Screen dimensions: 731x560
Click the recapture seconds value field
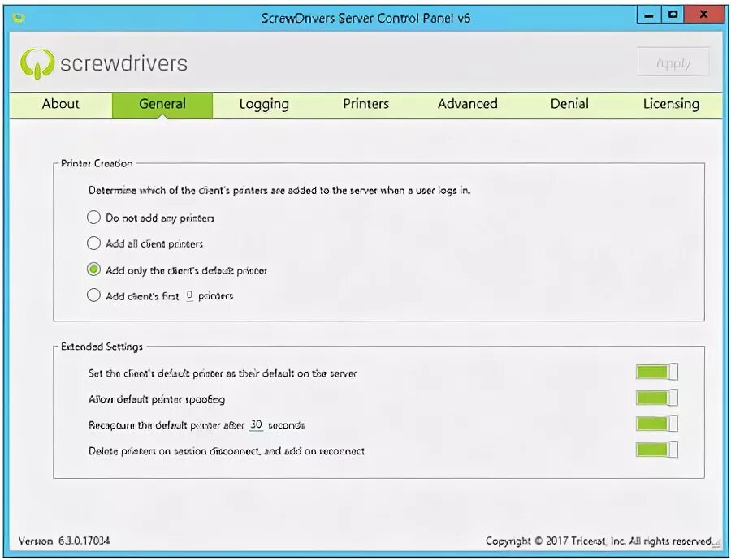pyautogui.click(x=256, y=424)
